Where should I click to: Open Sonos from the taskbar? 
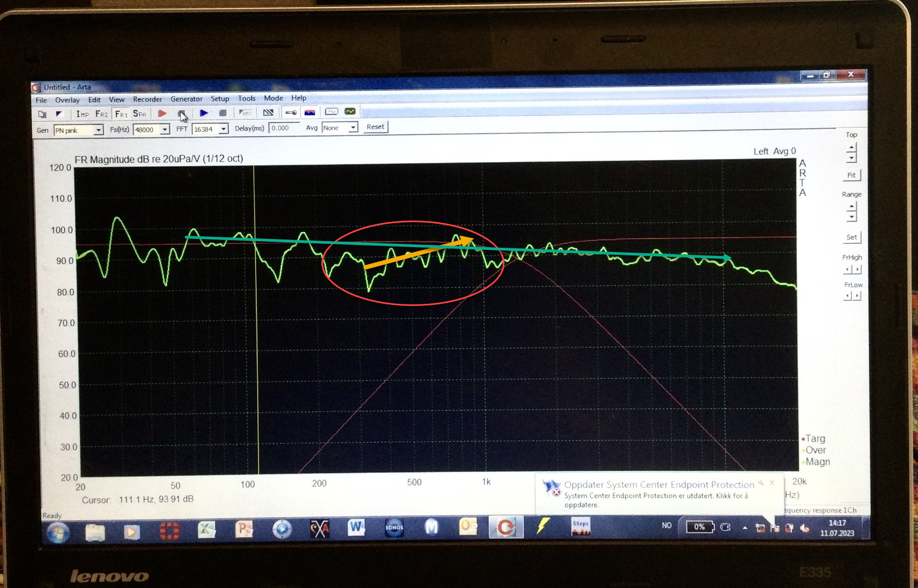394,528
